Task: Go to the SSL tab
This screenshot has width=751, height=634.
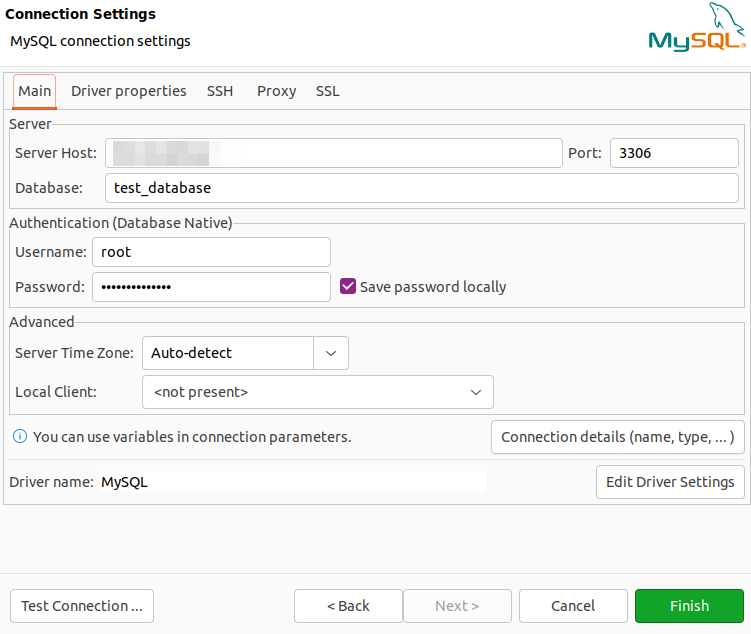Action: [327, 91]
